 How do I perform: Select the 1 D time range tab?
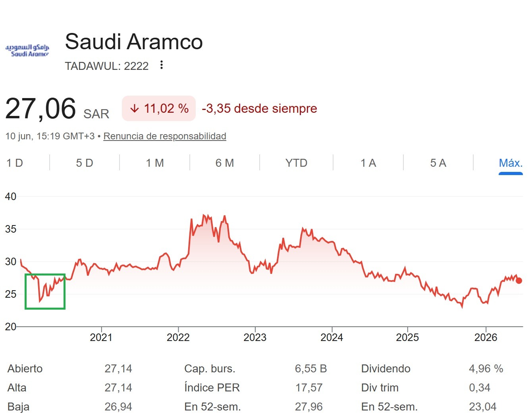point(15,163)
